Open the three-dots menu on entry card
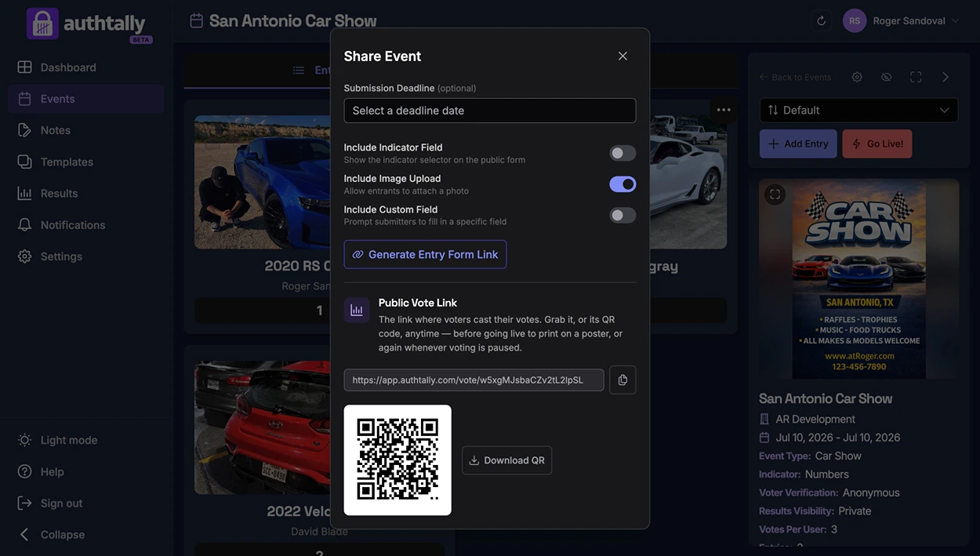This screenshot has width=980, height=556. click(x=724, y=110)
